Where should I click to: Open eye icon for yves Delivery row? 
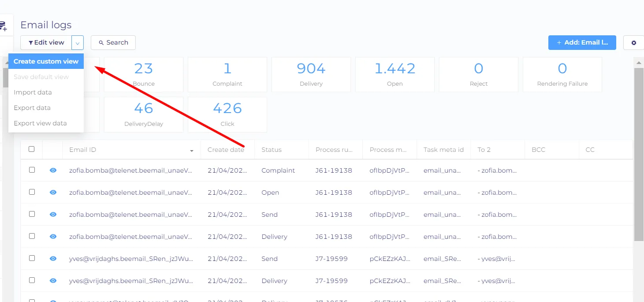tap(53, 280)
